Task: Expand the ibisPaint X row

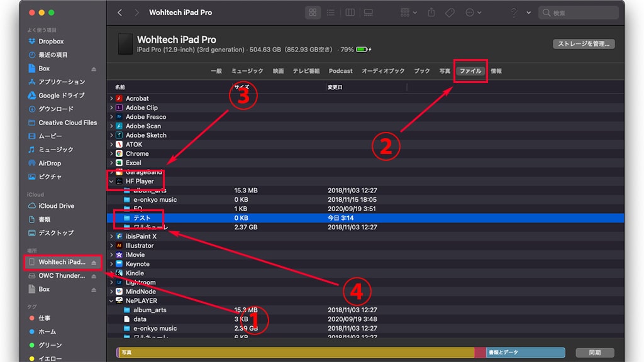Action: [111, 236]
